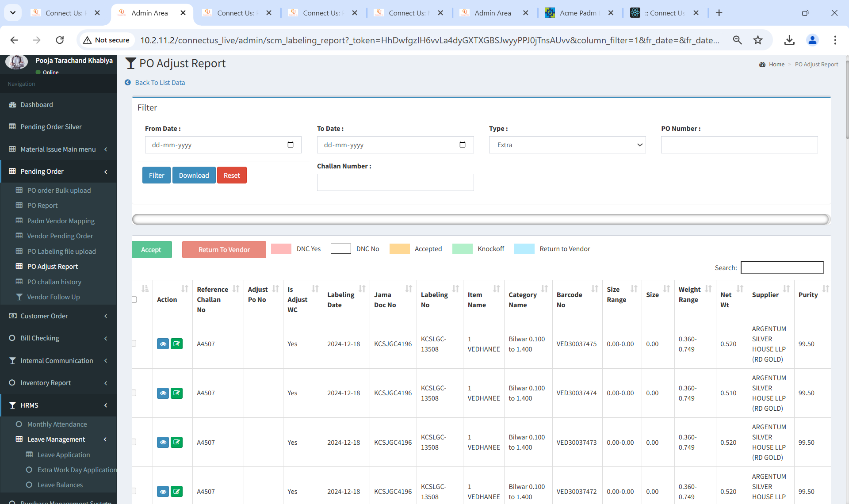Click the eye icon for VED30037472

(x=163, y=491)
